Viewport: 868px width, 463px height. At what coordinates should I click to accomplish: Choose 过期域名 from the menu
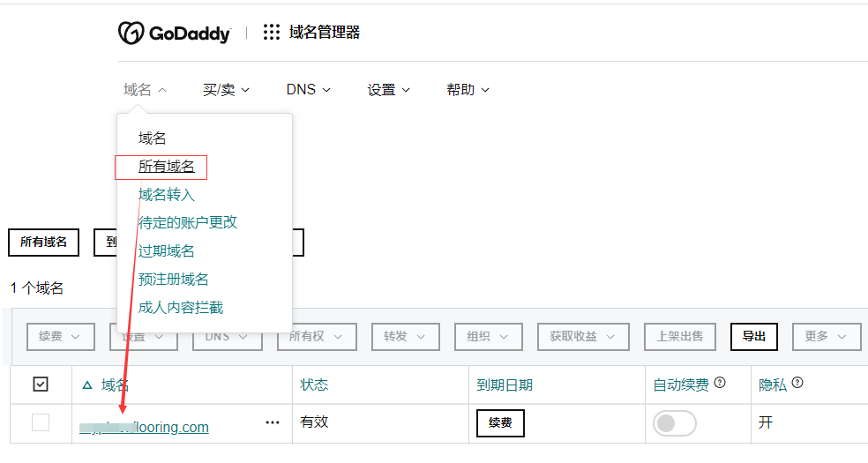pyautogui.click(x=166, y=251)
